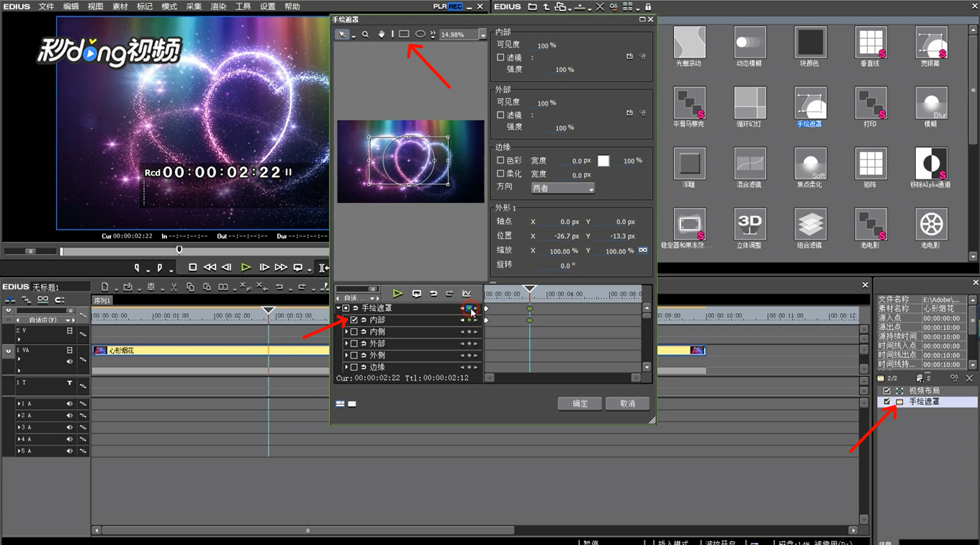Click the white edge color swatch
The height and width of the screenshot is (545, 980).
click(x=603, y=161)
